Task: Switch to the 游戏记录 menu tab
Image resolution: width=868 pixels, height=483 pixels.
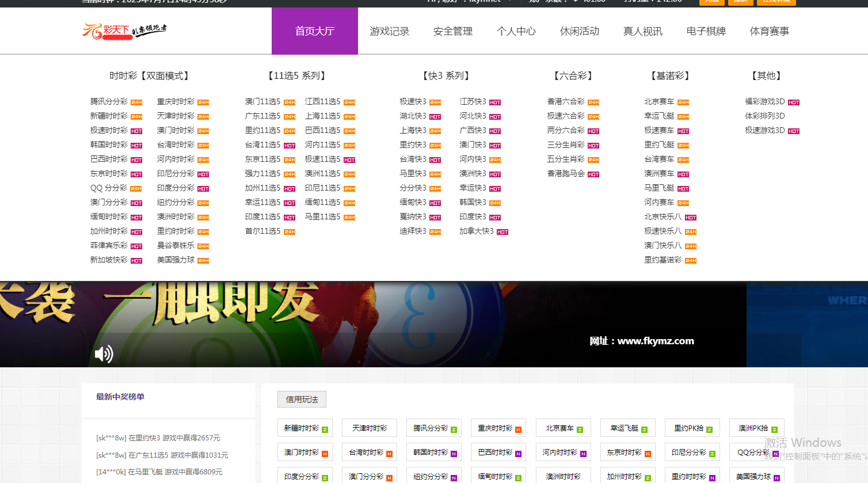Action: tap(390, 32)
